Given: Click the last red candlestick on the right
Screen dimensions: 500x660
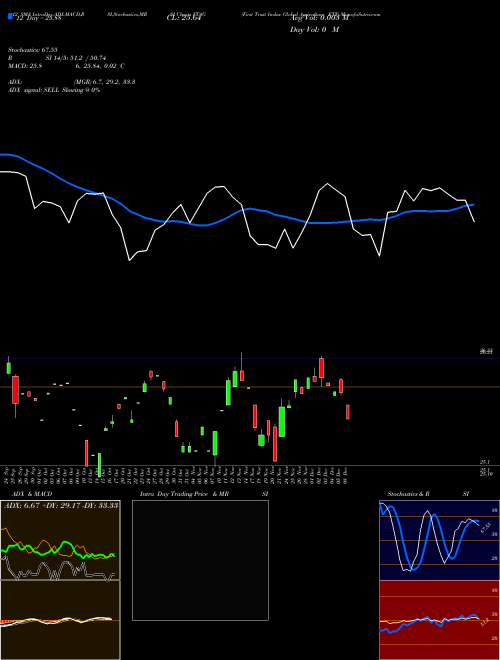Looking at the screenshot, I should [x=348, y=412].
